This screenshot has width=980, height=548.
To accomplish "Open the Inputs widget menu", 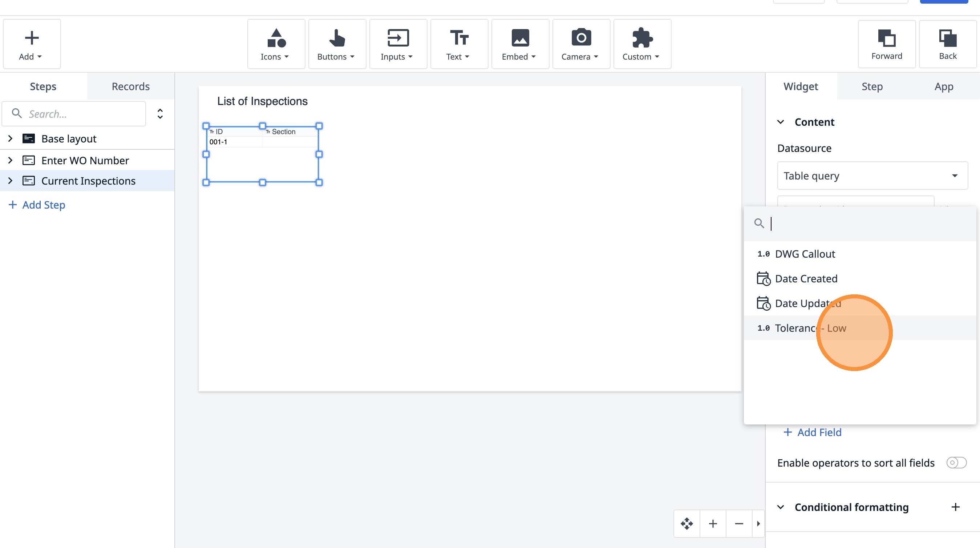I will pyautogui.click(x=397, y=44).
